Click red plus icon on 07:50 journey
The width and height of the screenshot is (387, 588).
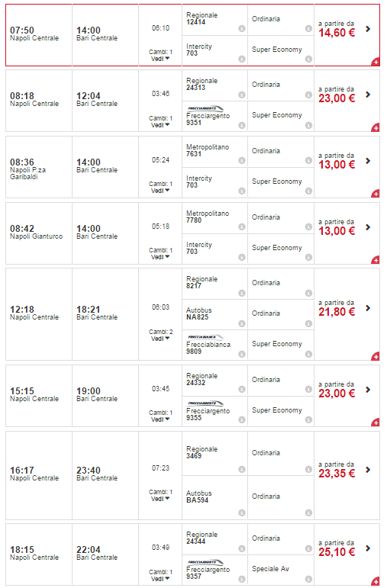[376, 62]
